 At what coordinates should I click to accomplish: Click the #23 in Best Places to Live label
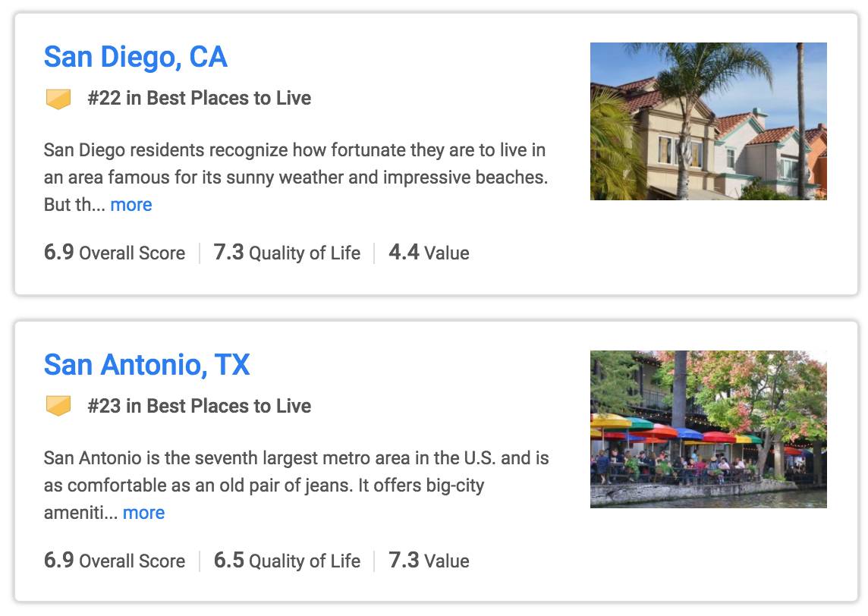click(x=199, y=406)
